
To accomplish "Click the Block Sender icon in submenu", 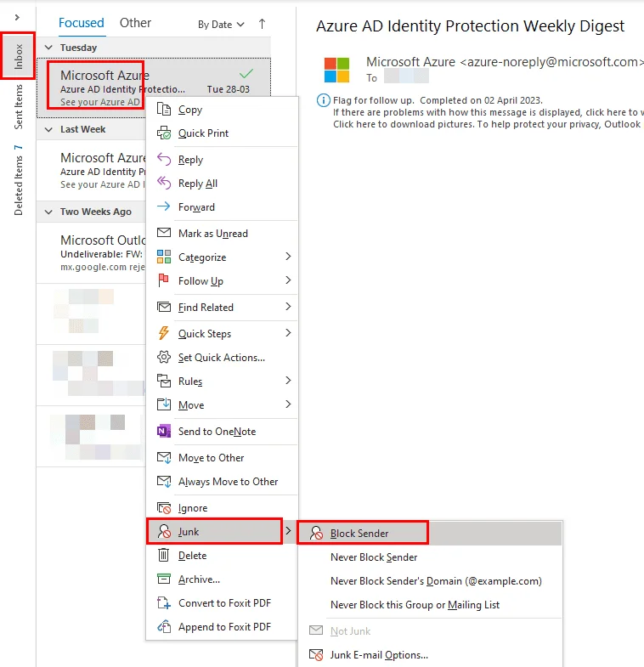I will click(316, 533).
